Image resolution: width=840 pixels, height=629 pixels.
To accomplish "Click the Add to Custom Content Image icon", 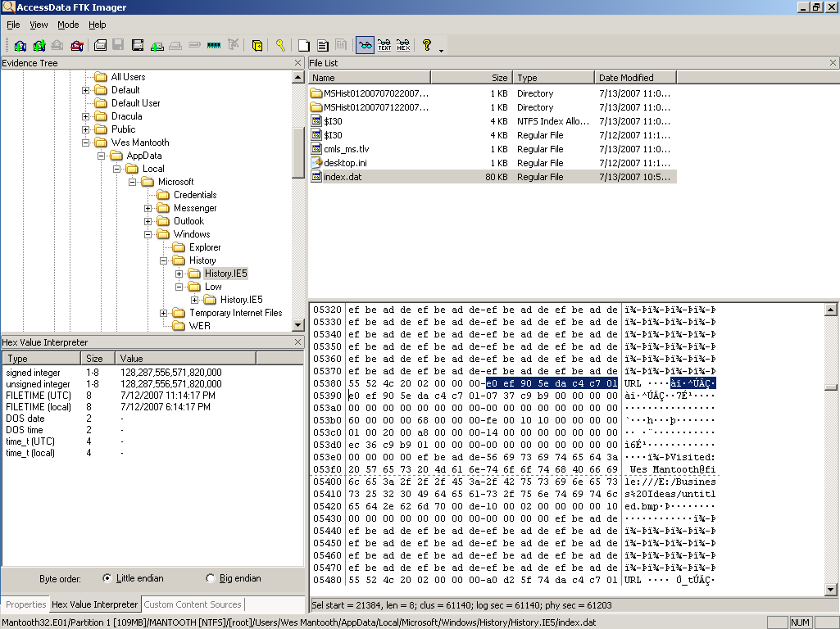I will point(157,46).
